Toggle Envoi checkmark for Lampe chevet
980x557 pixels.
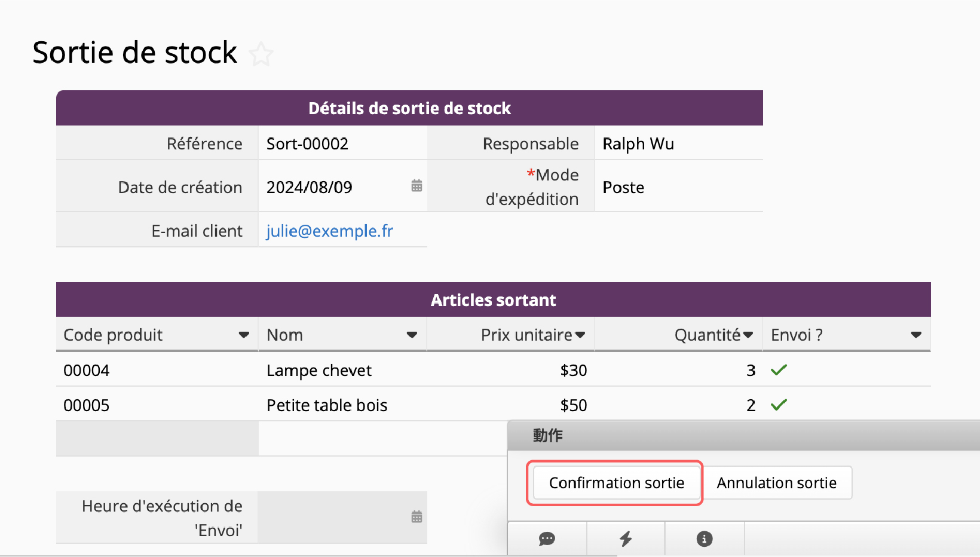click(x=779, y=370)
